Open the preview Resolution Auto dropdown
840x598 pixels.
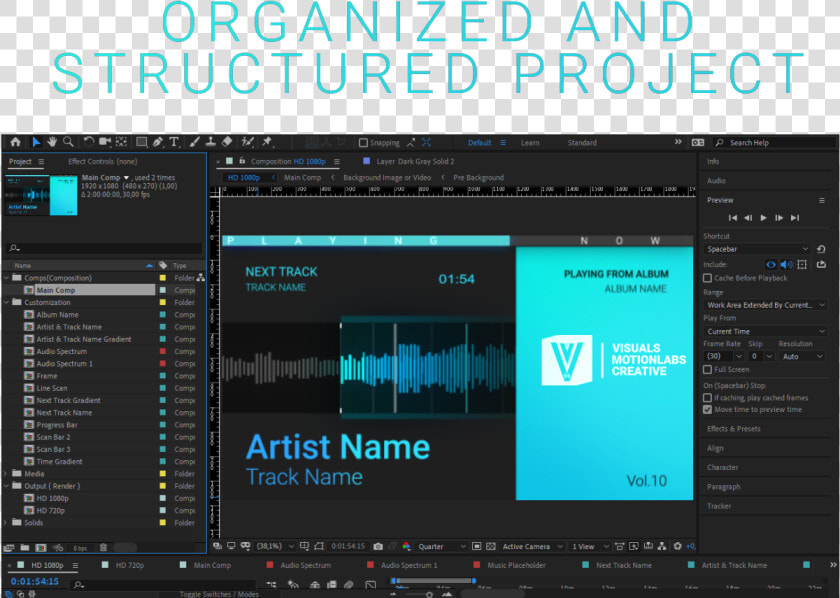[x=801, y=356]
